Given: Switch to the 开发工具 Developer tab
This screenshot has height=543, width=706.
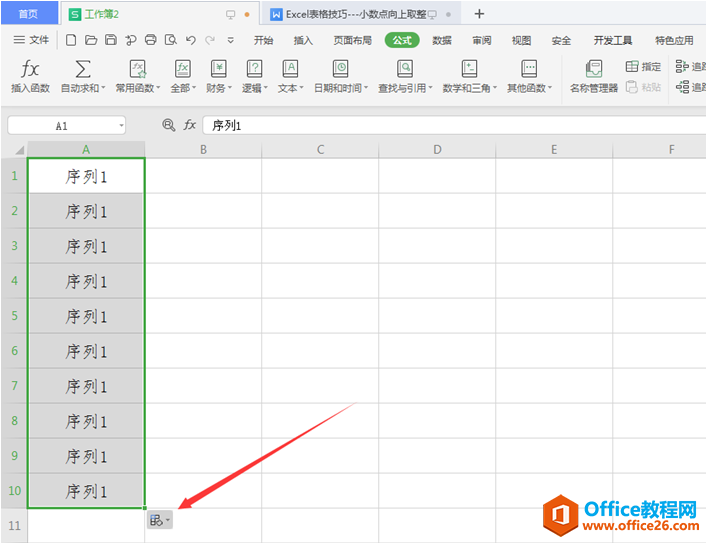Looking at the screenshot, I should coord(612,41).
